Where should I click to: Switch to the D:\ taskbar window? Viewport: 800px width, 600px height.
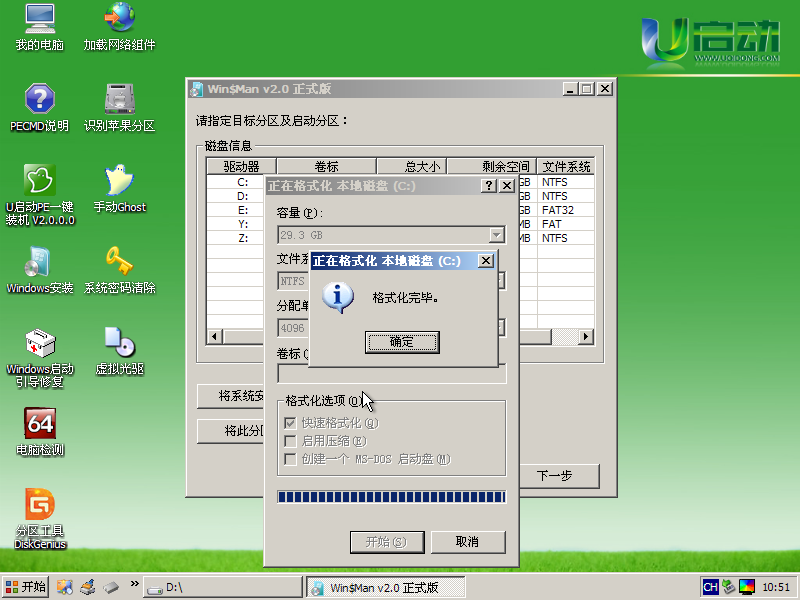(222, 587)
